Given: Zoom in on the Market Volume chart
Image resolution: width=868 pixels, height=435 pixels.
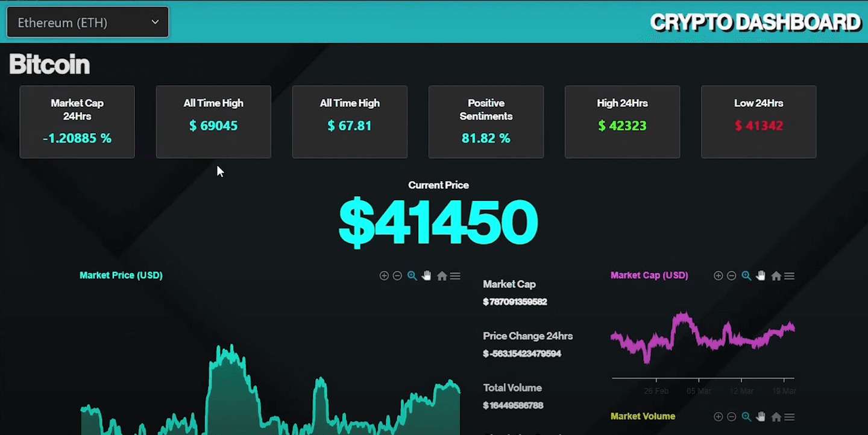Looking at the screenshot, I should tap(718, 417).
